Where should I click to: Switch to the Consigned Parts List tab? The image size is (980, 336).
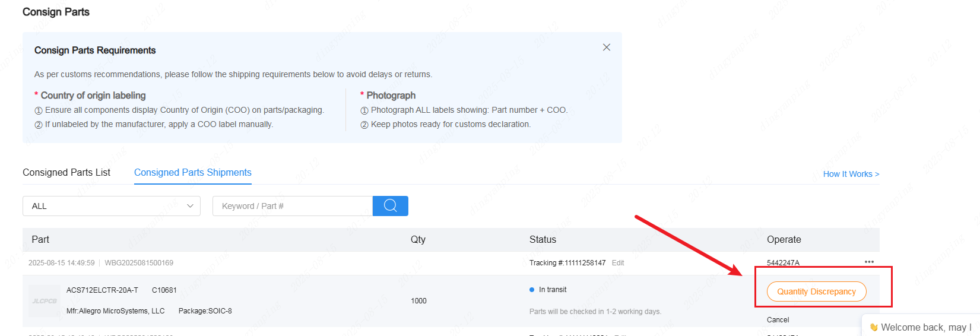coord(66,172)
